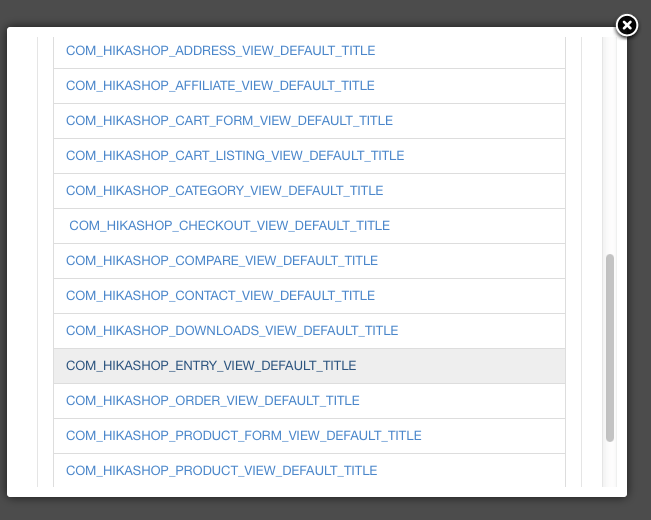Viewport: 651px width, 520px height.
Task: Select COM_HIKASHOP_ADDRESS_VIEW_DEFAULT_TITLE menu item type
Action: [x=220, y=51]
